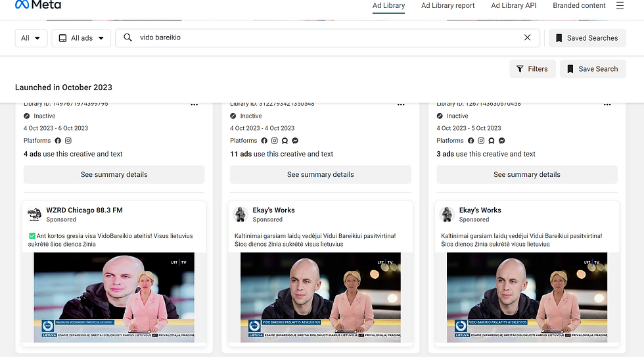Click the search field containing vido bareikio
644x357 pixels.
pos(327,37)
